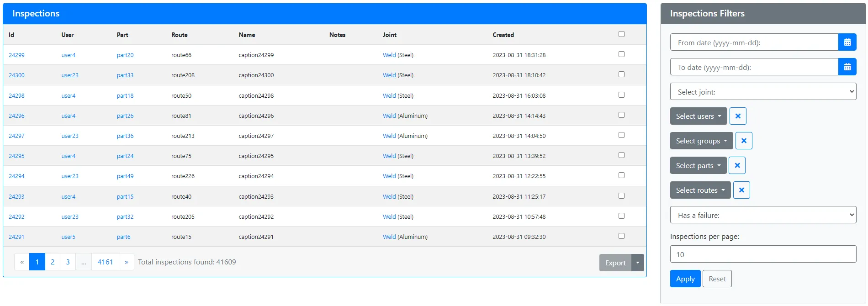This screenshot has height=306, width=868.
Task: Go to the previous page arrow
Action: 22,262
